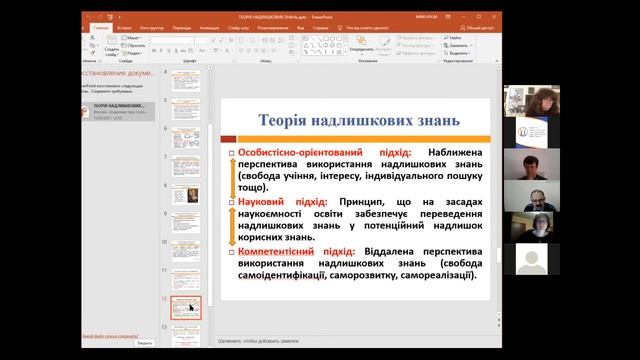Open the Слайд-шоу (Slide Show) ribbon tab
This screenshot has width=640, height=360.
click(x=238, y=28)
